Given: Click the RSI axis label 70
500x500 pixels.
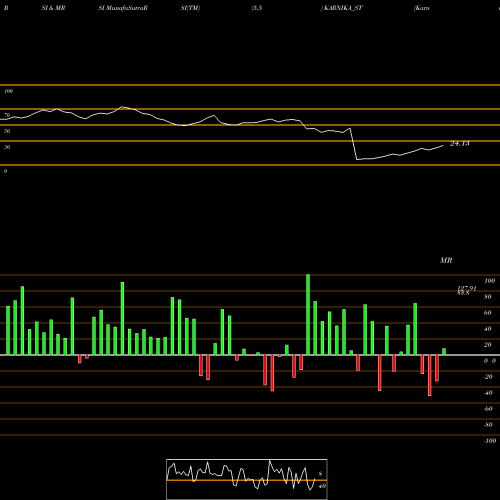Looking at the screenshot, I should (7, 115).
